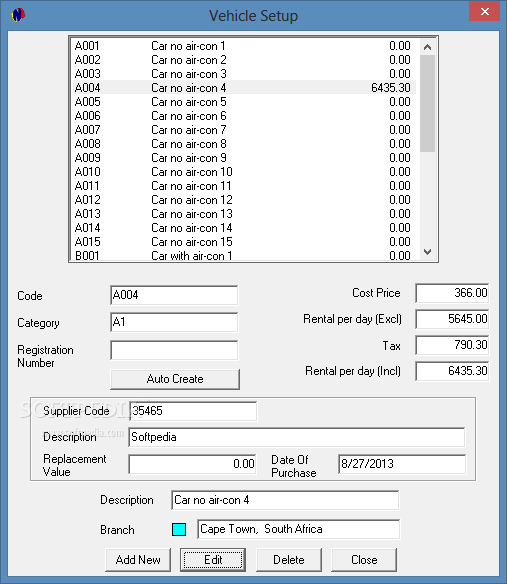
Task: Select row A003 Car no air-con 3
Action: coord(244,74)
